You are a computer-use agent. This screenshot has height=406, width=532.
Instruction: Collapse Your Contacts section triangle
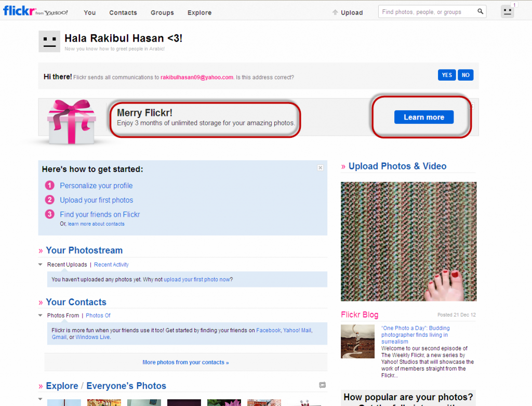41,316
